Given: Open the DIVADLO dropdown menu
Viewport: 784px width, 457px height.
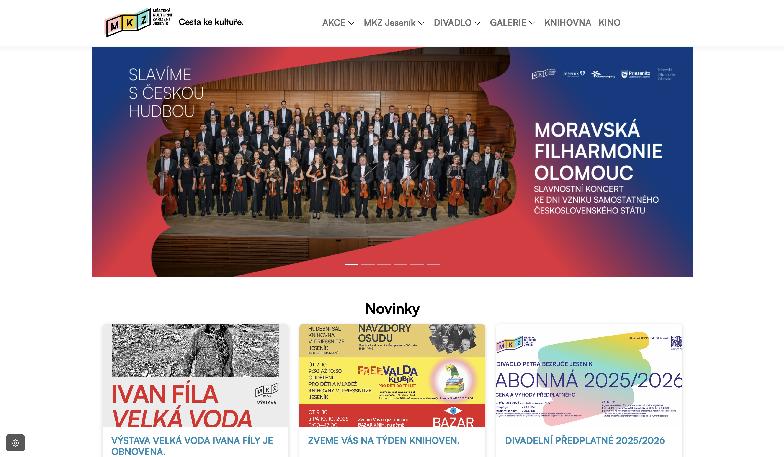Looking at the screenshot, I should [x=456, y=22].
